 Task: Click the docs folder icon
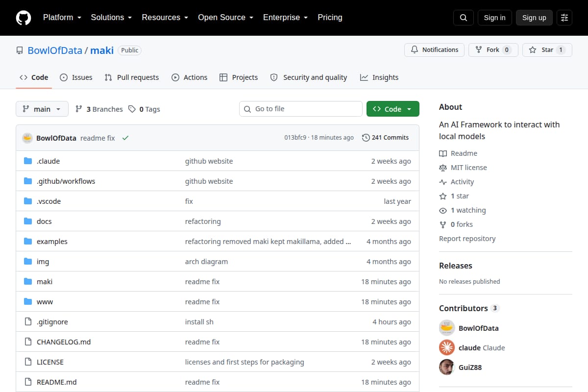tap(28, 221)
